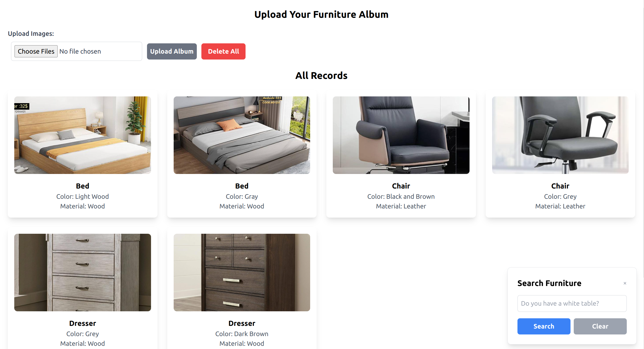Open the dark brown dresser image
This screenshot has height=349, width=644.
pyautogui.click(x=242, y=272)
